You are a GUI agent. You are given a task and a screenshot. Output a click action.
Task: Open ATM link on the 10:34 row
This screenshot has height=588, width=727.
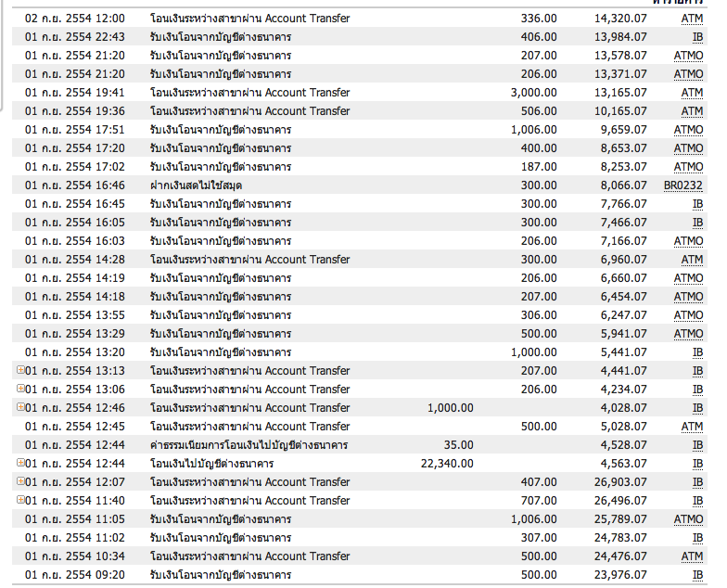pyautogui.click(x=692, y=556)
